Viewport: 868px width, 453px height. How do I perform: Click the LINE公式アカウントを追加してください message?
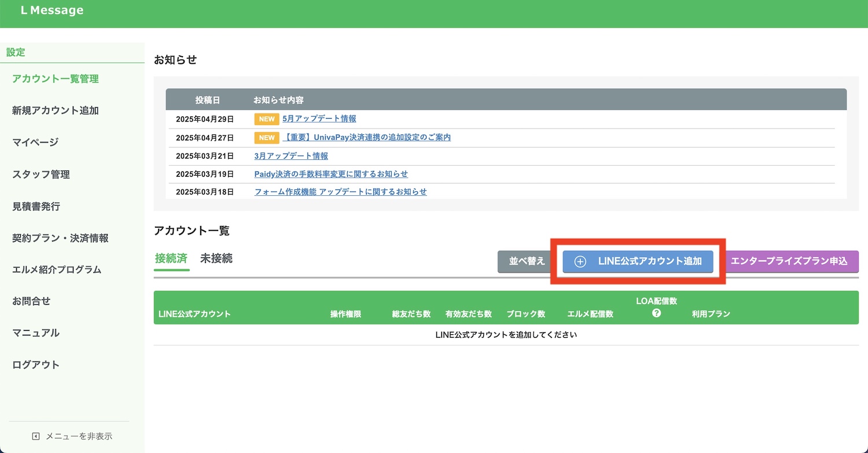506,335
